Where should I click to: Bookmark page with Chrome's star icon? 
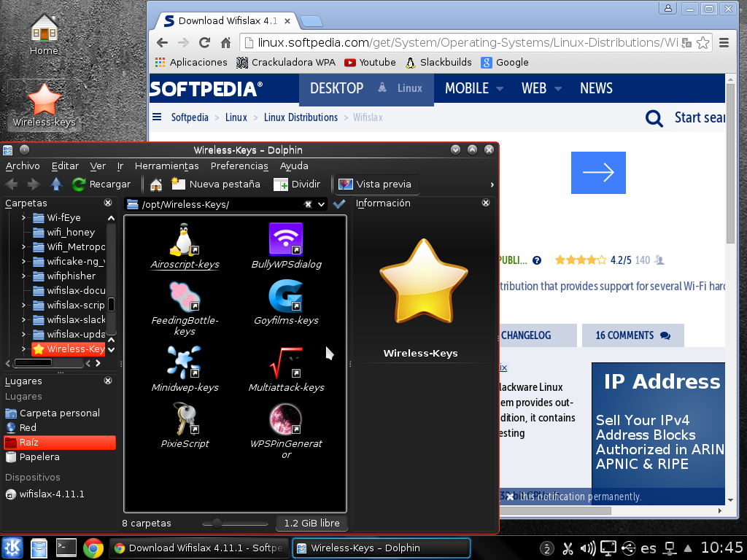point(703,43)
